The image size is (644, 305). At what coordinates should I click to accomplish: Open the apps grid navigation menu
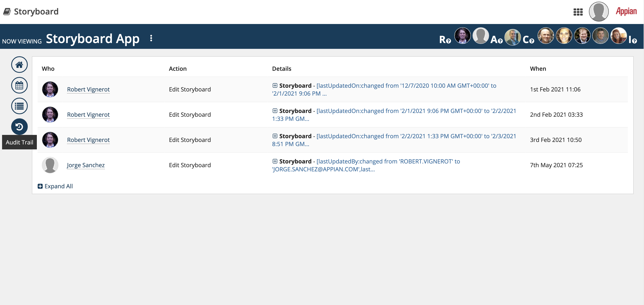point(578,12)
